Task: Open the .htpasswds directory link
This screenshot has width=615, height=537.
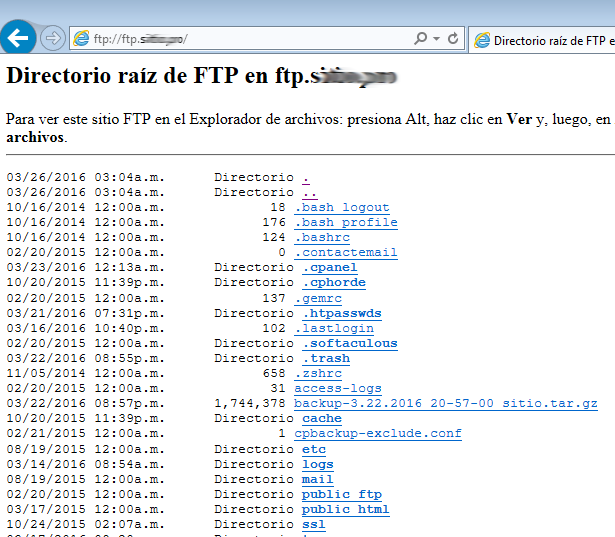Action: tap(341, 313)
